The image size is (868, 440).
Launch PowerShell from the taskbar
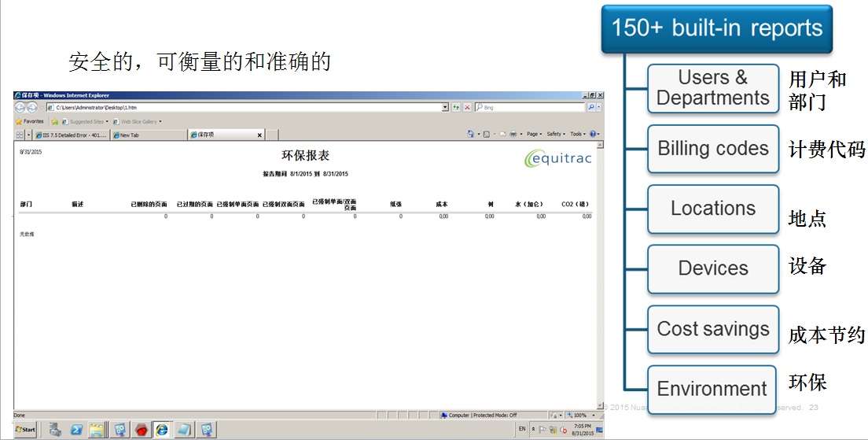click(76, 430)
